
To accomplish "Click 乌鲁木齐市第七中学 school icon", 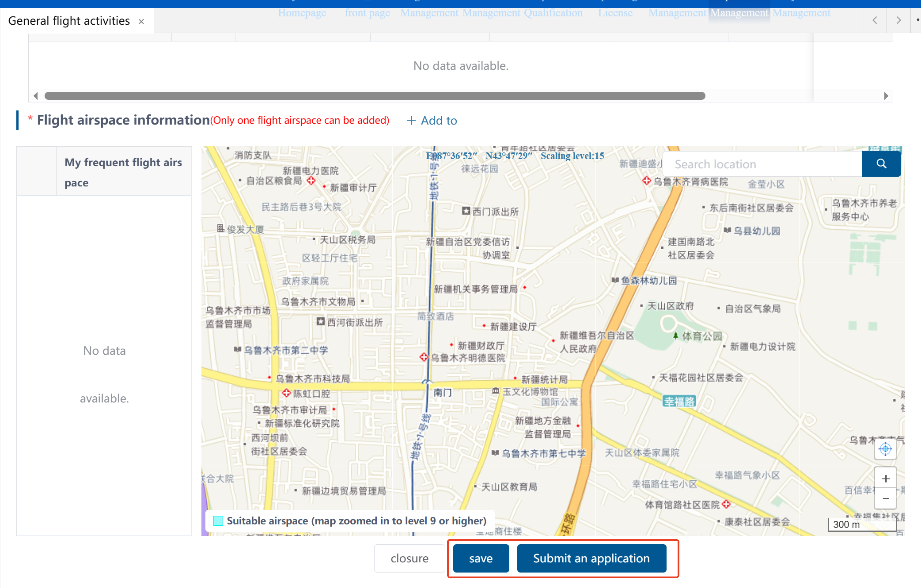I will (496, 453).
